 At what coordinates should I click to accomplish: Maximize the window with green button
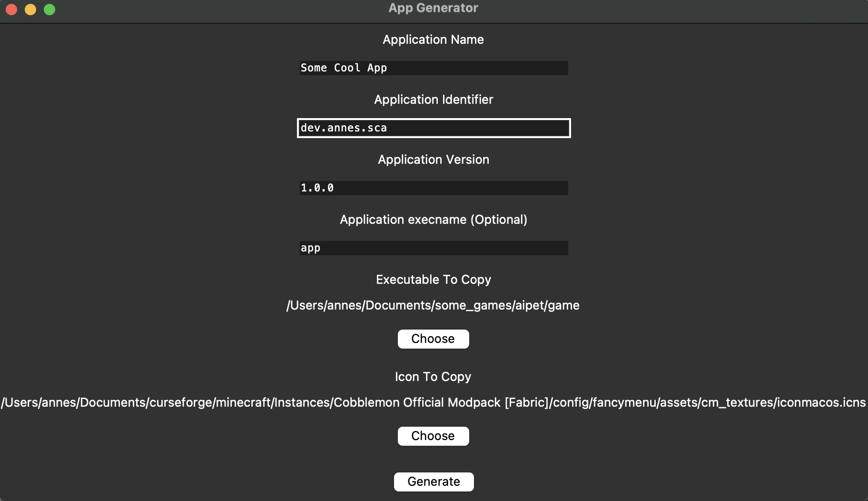49,10
